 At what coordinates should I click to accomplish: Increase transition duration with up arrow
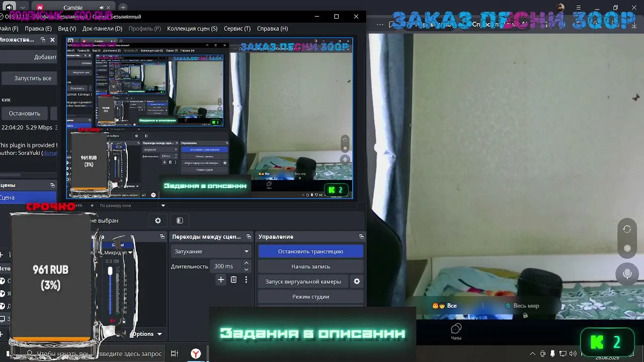click(x=246, y=263)
